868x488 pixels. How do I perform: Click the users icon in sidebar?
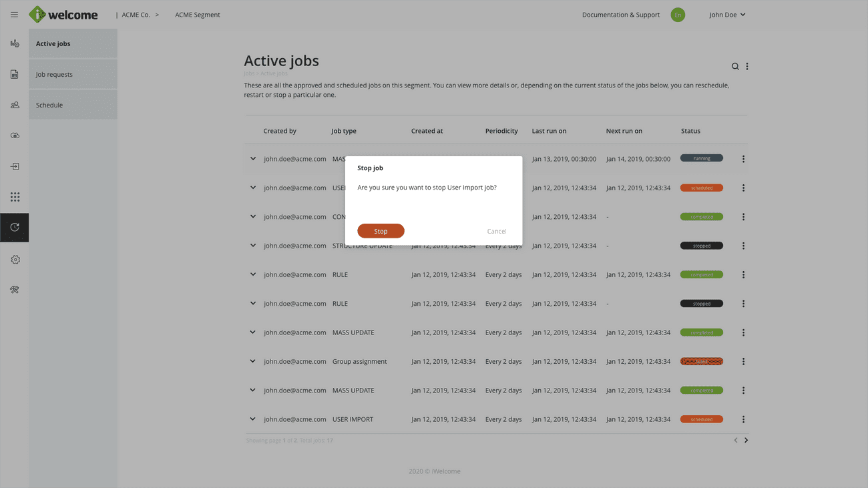click(15, 105)
